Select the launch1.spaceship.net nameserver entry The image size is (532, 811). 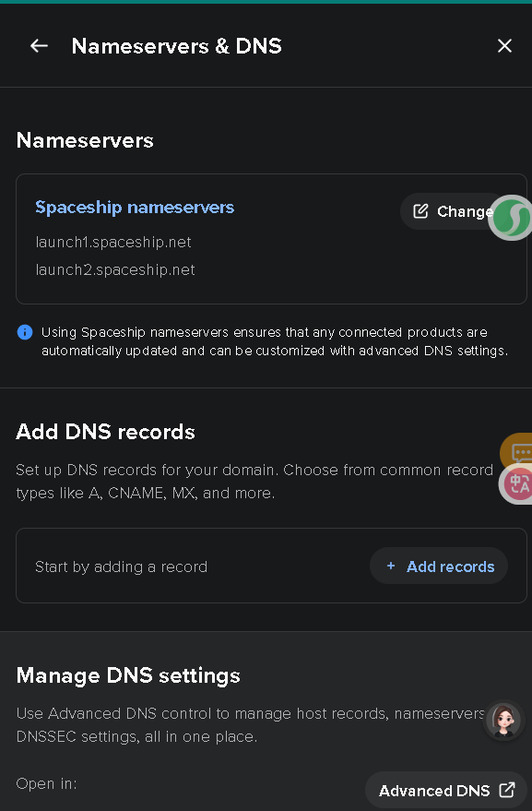[113, 242]
